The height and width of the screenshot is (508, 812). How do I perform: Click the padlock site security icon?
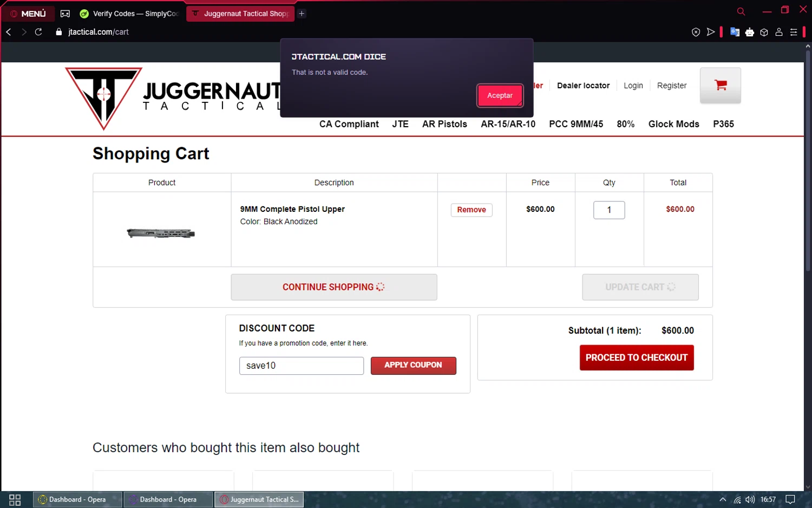coord(59,32)
